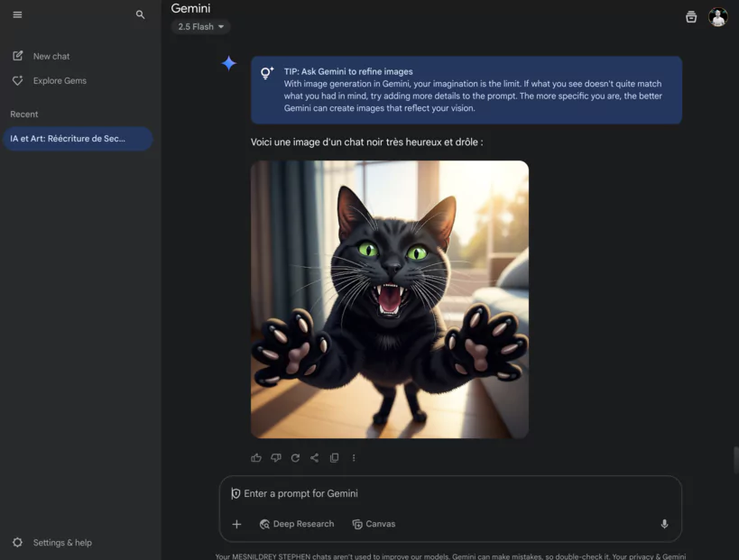
Task: Click text Voici une image d'un chat noir
Action: coord(366,142)
